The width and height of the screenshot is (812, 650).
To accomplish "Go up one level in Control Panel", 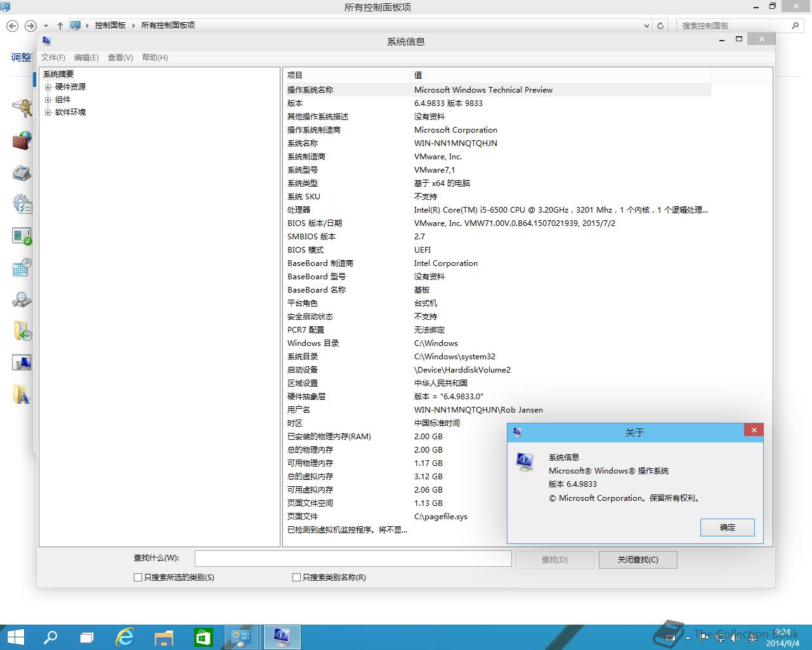I will [60, 25].
